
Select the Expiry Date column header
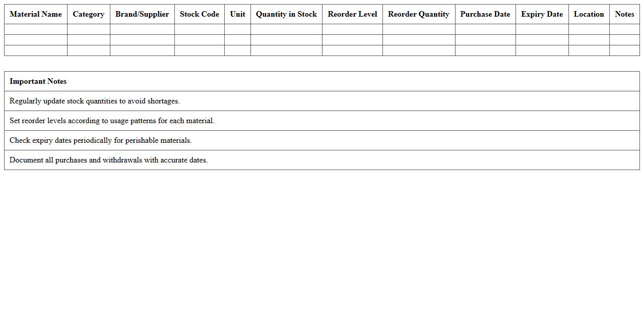pos(542,14)
